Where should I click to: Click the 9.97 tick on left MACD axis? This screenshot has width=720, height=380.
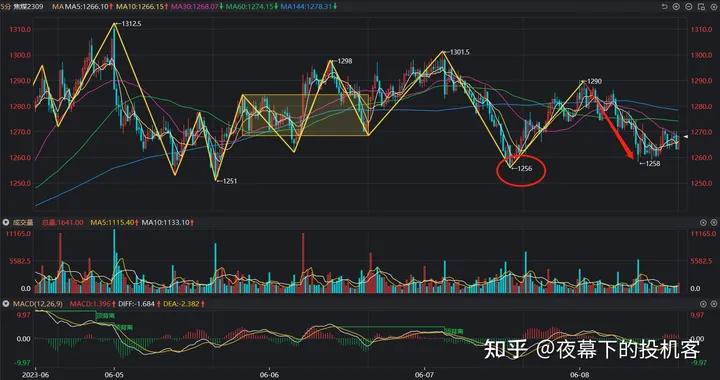23,315
